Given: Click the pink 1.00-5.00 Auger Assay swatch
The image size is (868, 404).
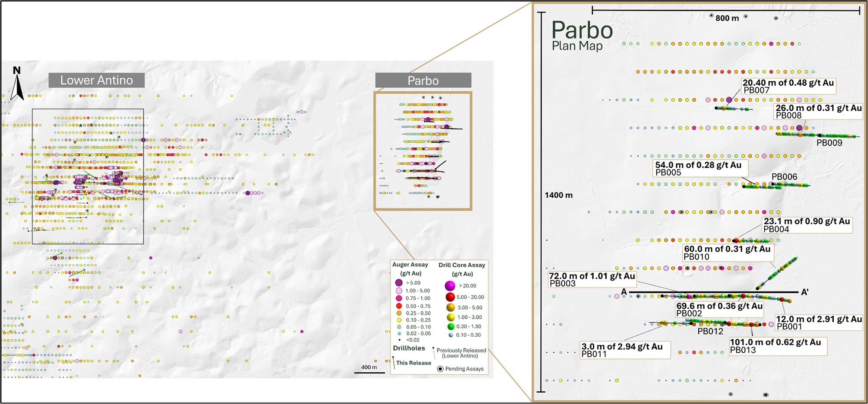Looking at the screenshot, I should 398,290.
